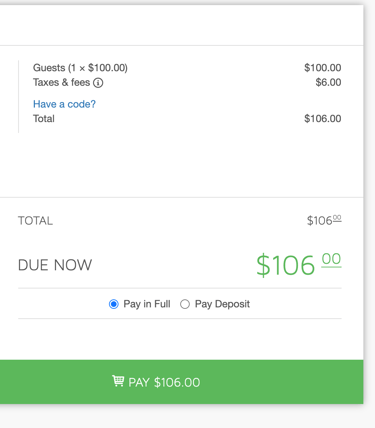This screenshot has width=375, height=428.
Task: Click the lowercase Total label in breakdown
Action: pyautogui.click(x=44, y=119)
